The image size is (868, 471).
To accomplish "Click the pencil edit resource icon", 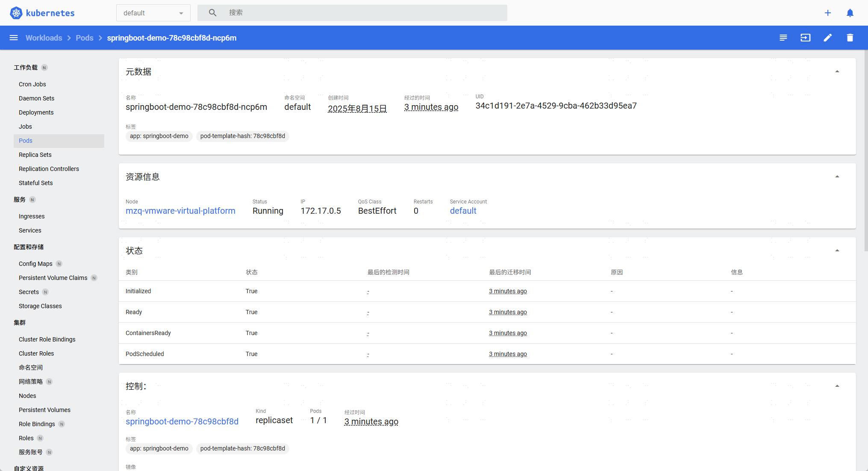I will tap(827, 38).
